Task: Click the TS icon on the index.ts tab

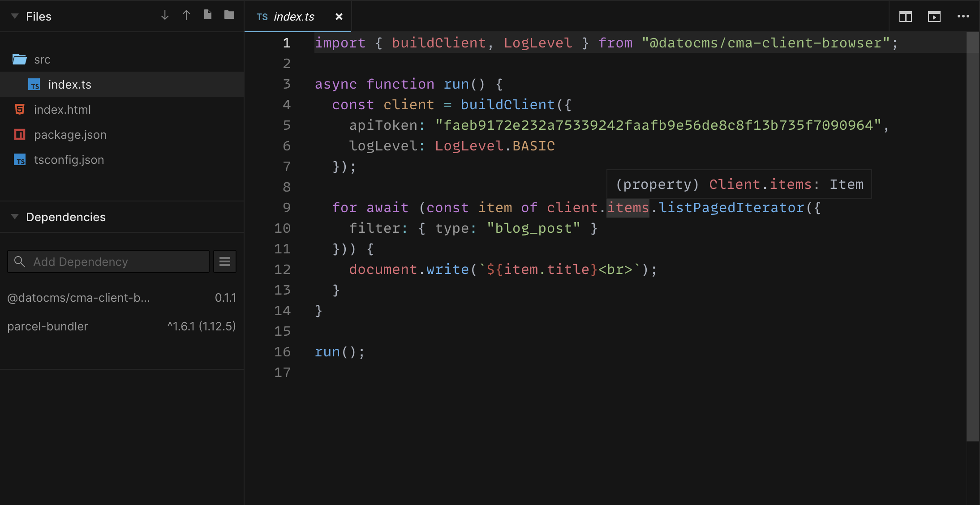Action: [262, 17]
